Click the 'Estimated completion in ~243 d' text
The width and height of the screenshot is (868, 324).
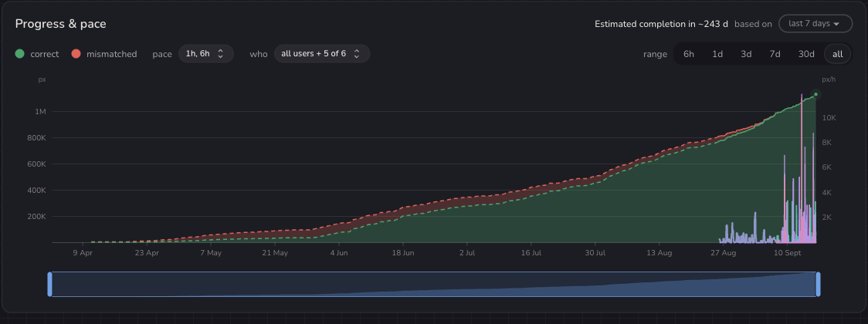662,24
